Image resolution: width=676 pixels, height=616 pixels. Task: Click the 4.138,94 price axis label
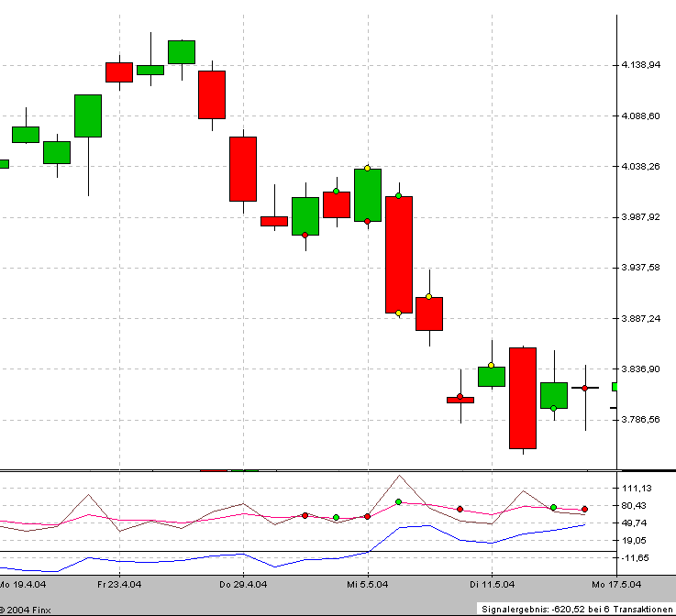coord(640,65)
